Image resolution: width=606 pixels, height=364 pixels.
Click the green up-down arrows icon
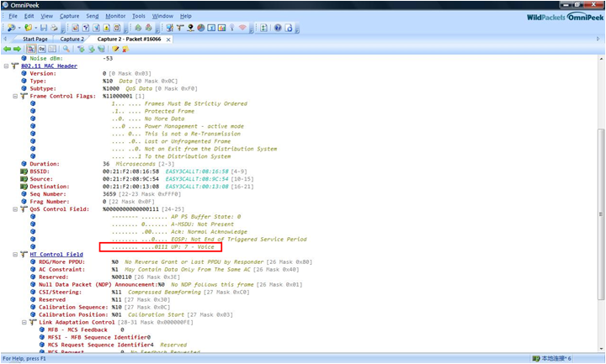(263, 28)
